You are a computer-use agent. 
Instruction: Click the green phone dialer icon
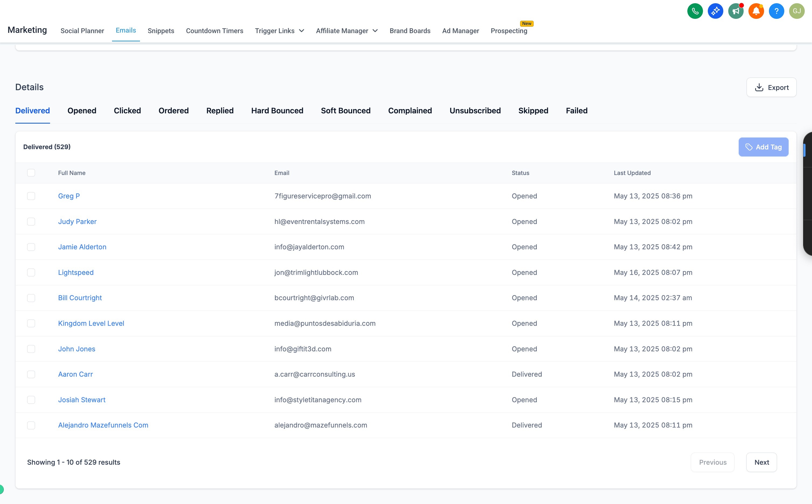coord(695,11)
